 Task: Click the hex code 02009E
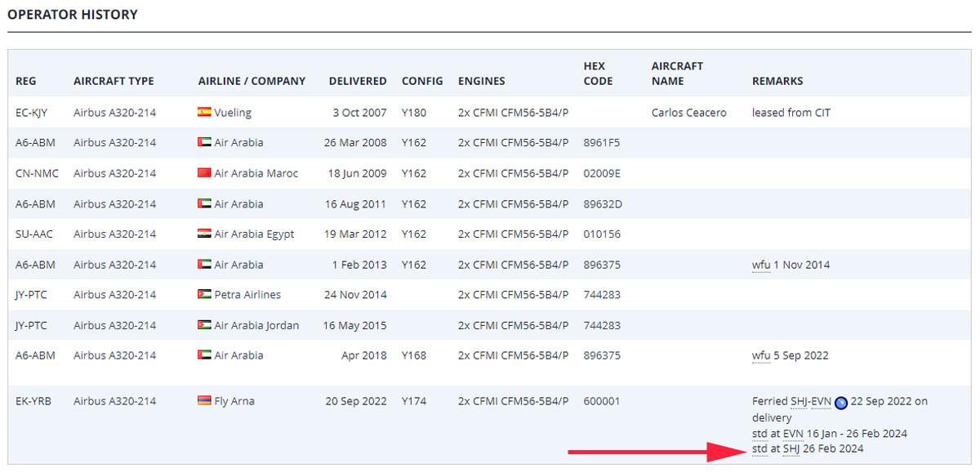602,173
